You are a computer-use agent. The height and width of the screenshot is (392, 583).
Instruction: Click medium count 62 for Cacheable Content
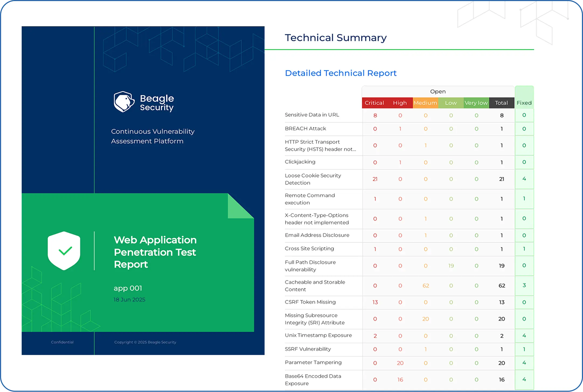pyautogui.click(x=426, y=286)
